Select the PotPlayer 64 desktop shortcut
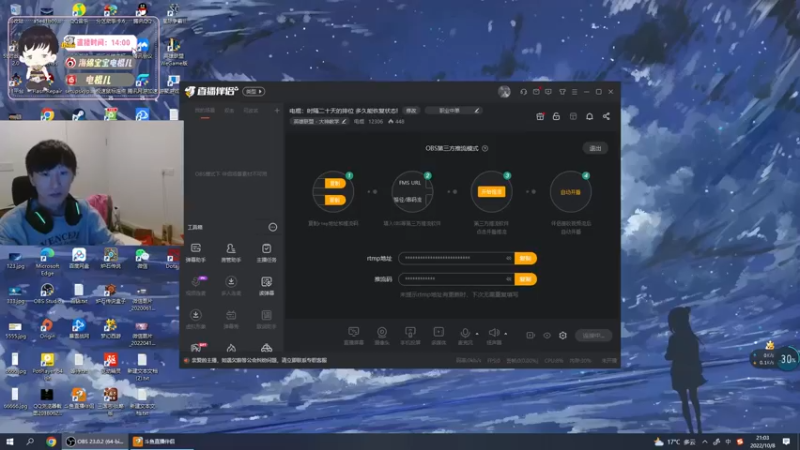This screenshot has height=450, width=800. click(x=47, y=366)
